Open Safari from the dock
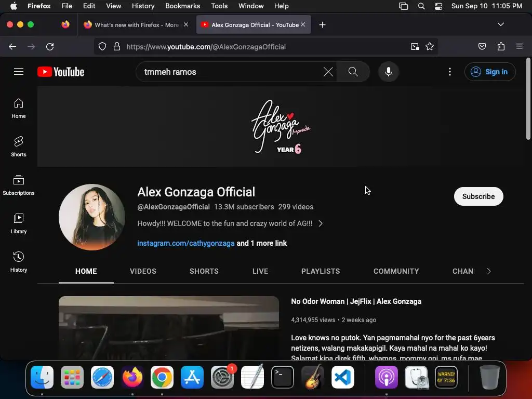532x399 pixels. coord(102,377)
